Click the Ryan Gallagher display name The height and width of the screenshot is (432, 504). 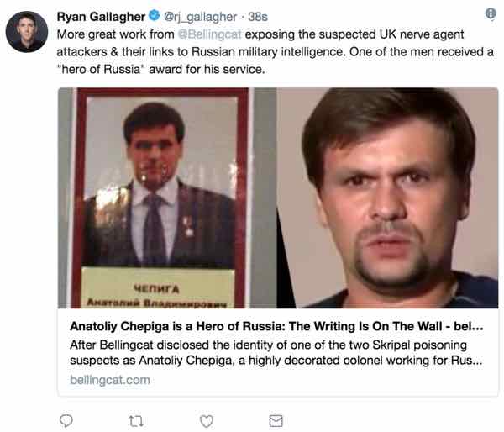(102, 14)
